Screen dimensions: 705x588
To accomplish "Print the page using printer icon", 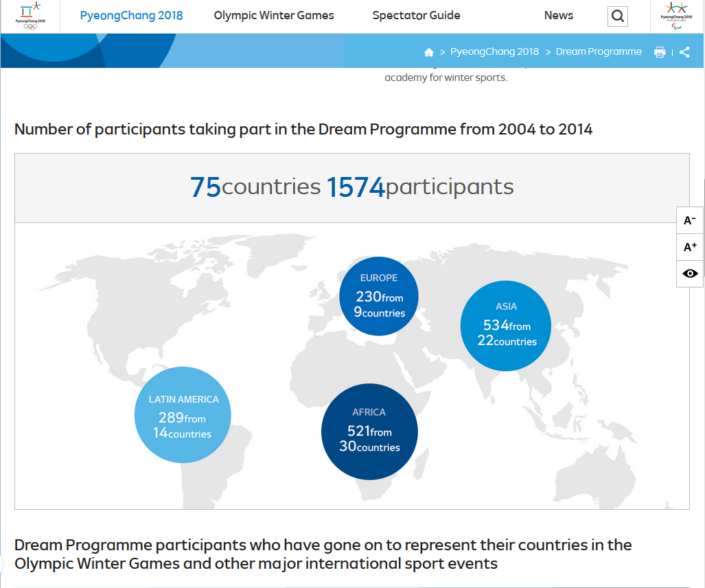I will point(660,52).
